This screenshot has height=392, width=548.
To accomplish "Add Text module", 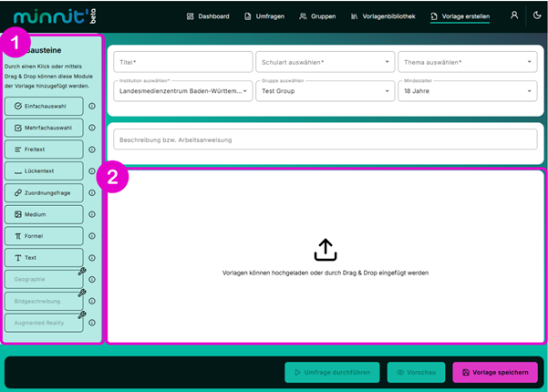I will 44,258.
